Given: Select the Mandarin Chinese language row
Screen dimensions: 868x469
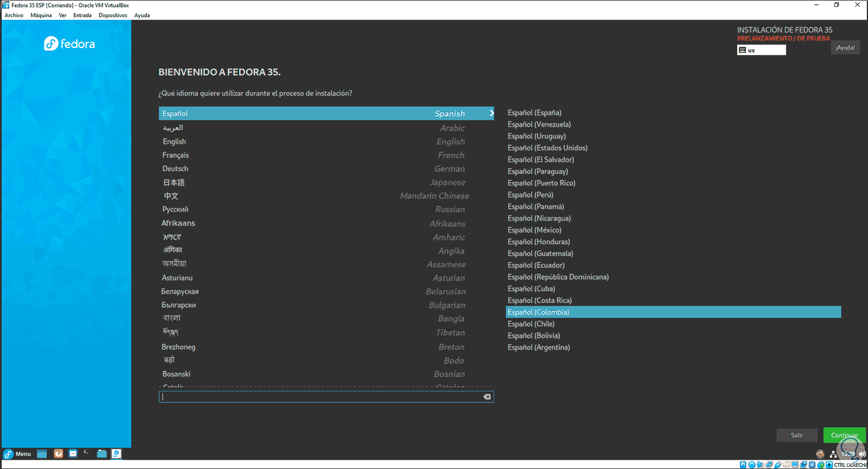Looking at the screenshot, I should point(326,196).
